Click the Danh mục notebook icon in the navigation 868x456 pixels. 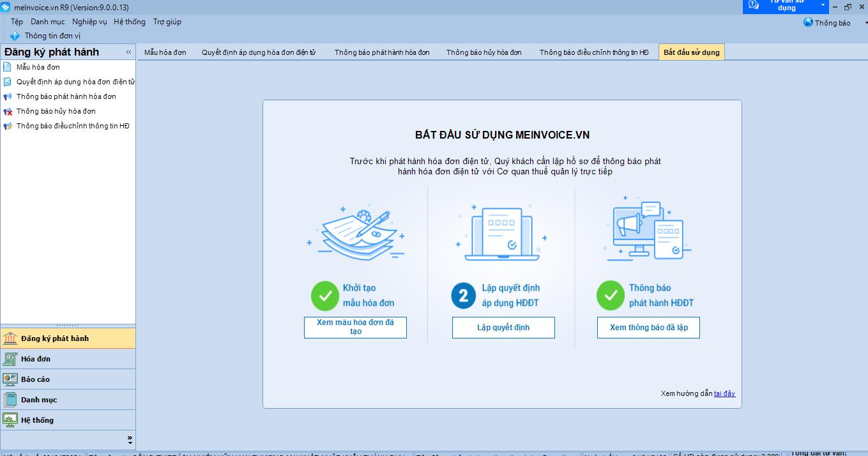point(10,400)
